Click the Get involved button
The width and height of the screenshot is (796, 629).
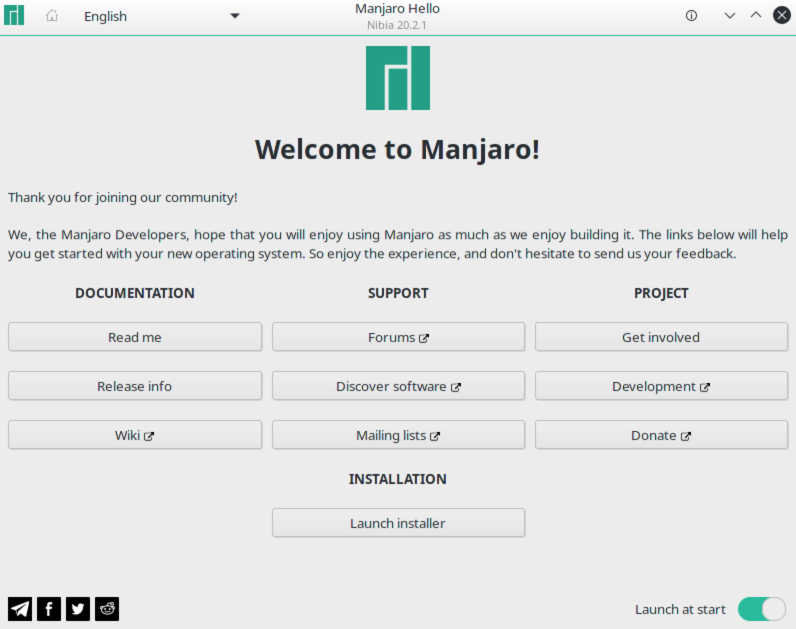point(661,337)
